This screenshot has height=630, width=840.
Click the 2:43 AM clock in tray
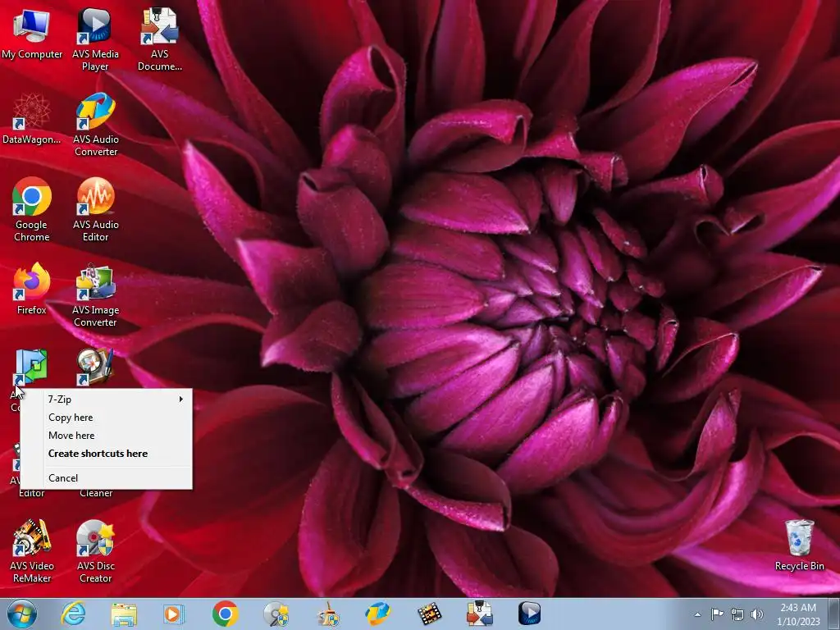pos(798,608)
